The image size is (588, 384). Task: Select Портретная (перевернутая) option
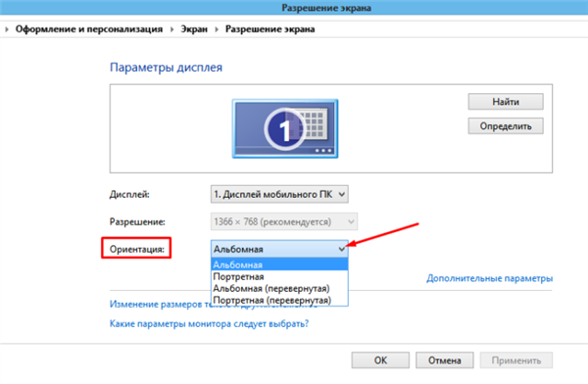click(279, 300)
